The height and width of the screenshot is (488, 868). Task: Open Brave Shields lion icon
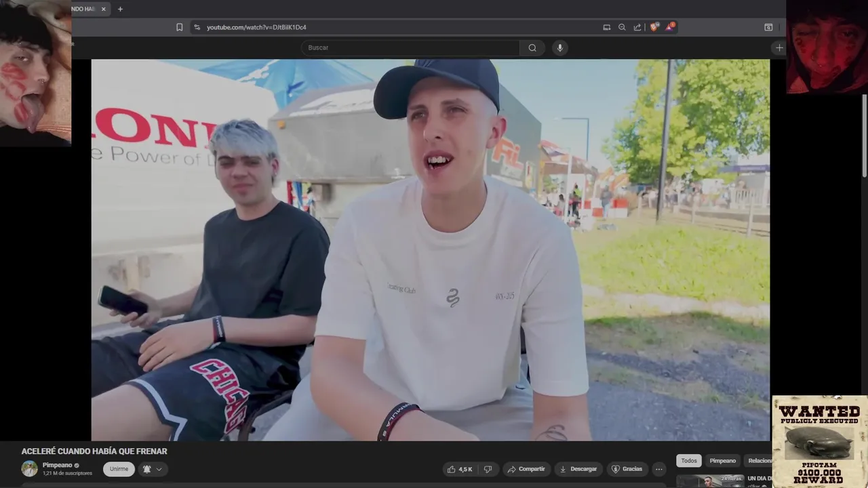[x=654, y=27]
